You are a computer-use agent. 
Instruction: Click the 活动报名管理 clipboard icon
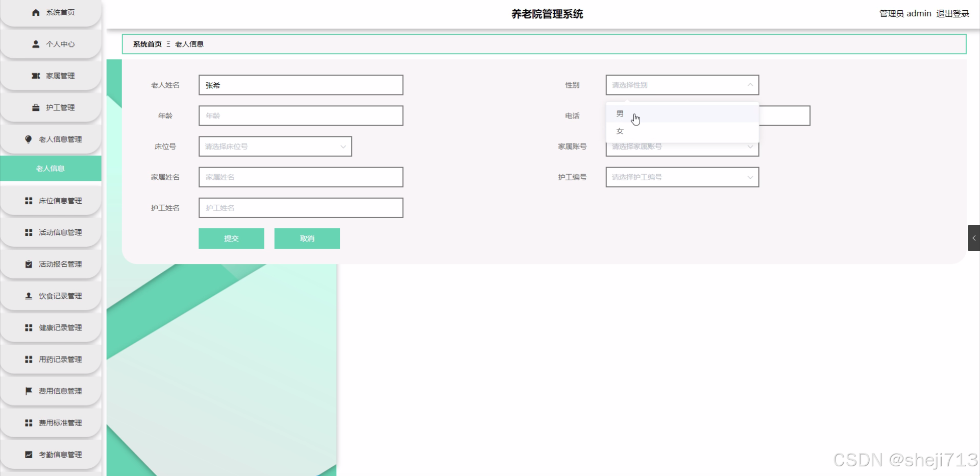(28, 264)
